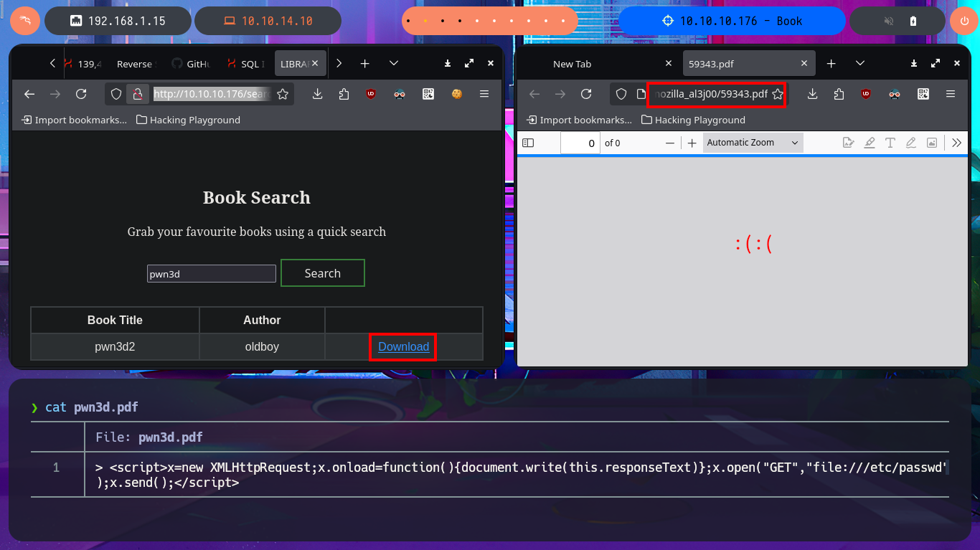Image resolution: width=980 pixels, height=550 pixels.
Task: Open hamburger menu in PDF browser
Action: pos(951,94)
